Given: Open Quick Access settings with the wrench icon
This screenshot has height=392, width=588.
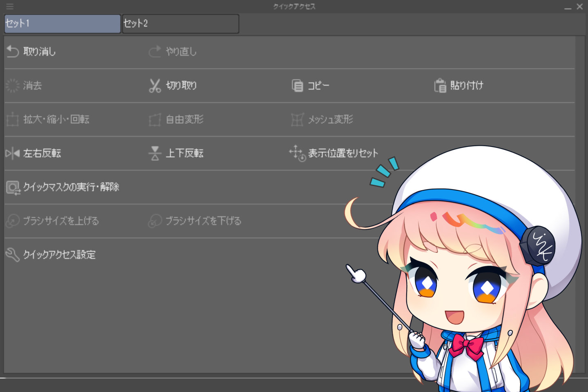Looking at the screenshot, I should 12,254.
